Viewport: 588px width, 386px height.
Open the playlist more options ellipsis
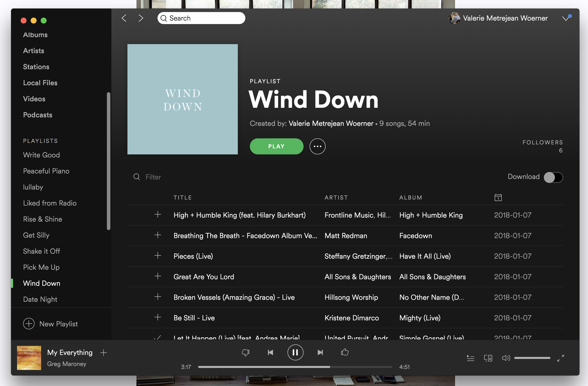click(x=317, y=146)
